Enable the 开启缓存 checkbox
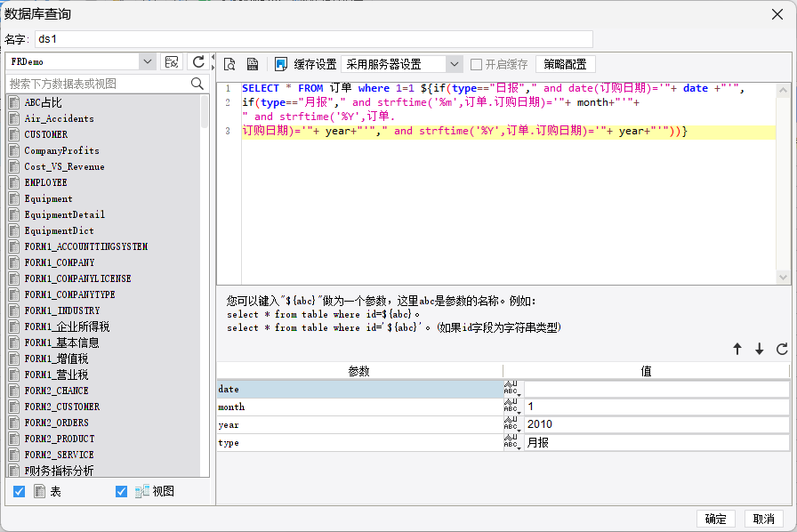 [x=476, y=65]
